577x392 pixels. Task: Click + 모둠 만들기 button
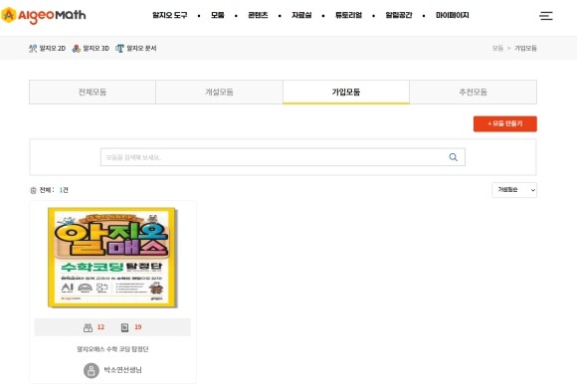pyautogui.click(x=505, y=123)
